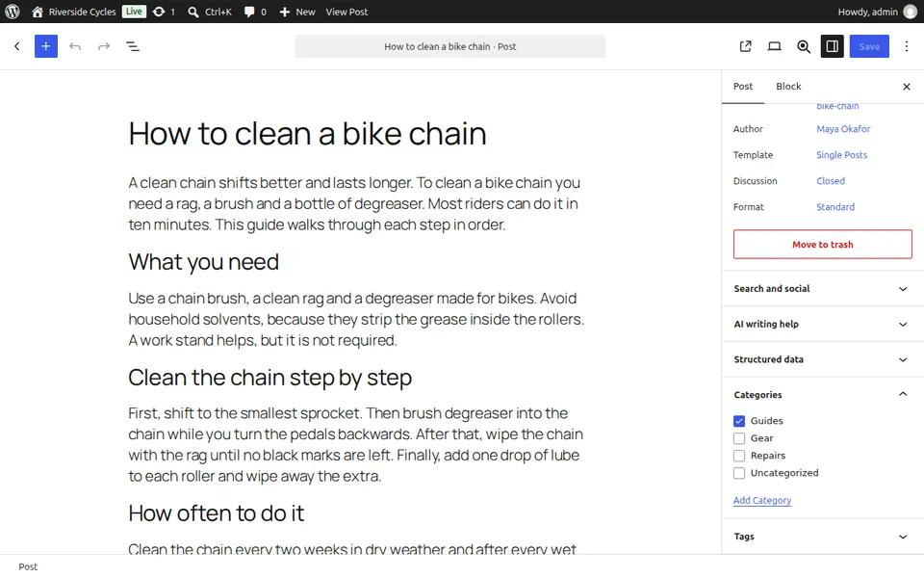This screenshot has width=924, height=578.
Task: Switch to the Post tab
Action: click(x=742, y=86)
